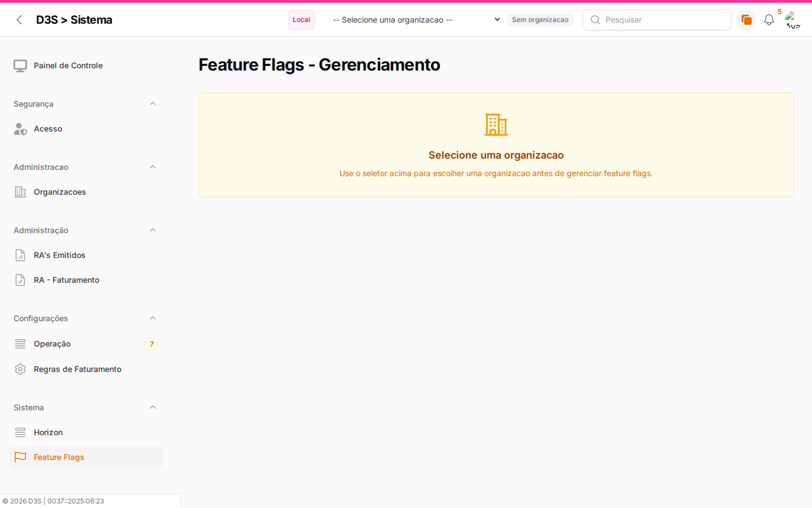Click the Acesso user shield icon
The width and height of the screenshot is (812, 508).
tap(20, 129)
